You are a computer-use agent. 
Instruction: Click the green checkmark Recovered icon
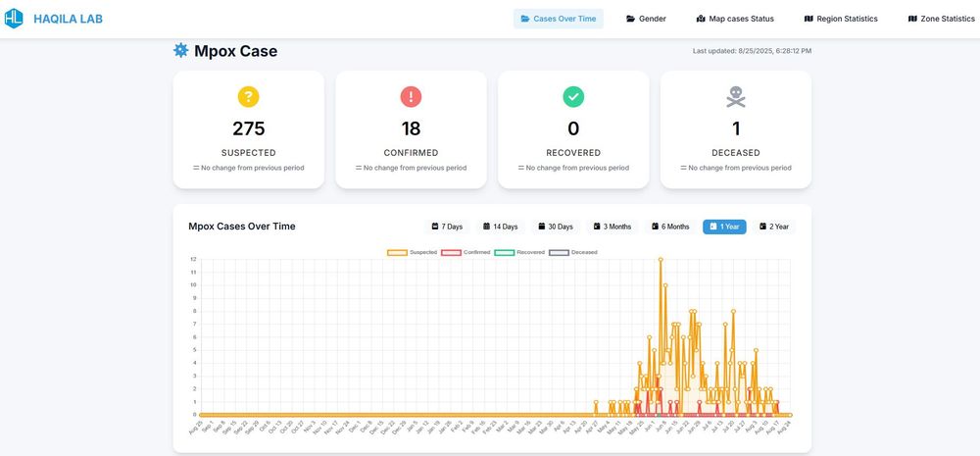pyautogui.click(x=573, y=97)
